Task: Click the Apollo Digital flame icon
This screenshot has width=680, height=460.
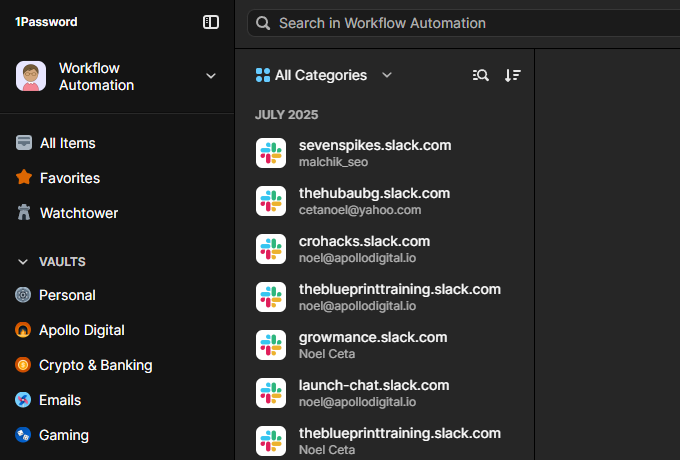Action: [23, 330]
